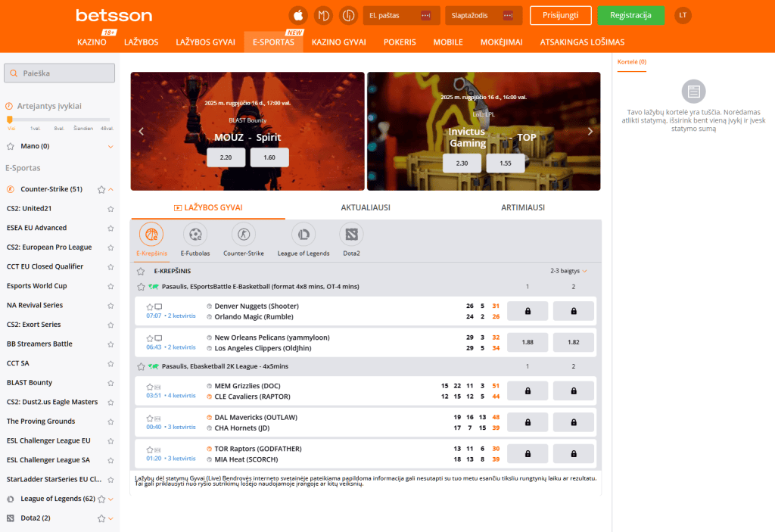Image resolution: width=775 pixels, height=532 pixels.
Task: Set time slider to Šiandien
Action: (x=83, y=129)
